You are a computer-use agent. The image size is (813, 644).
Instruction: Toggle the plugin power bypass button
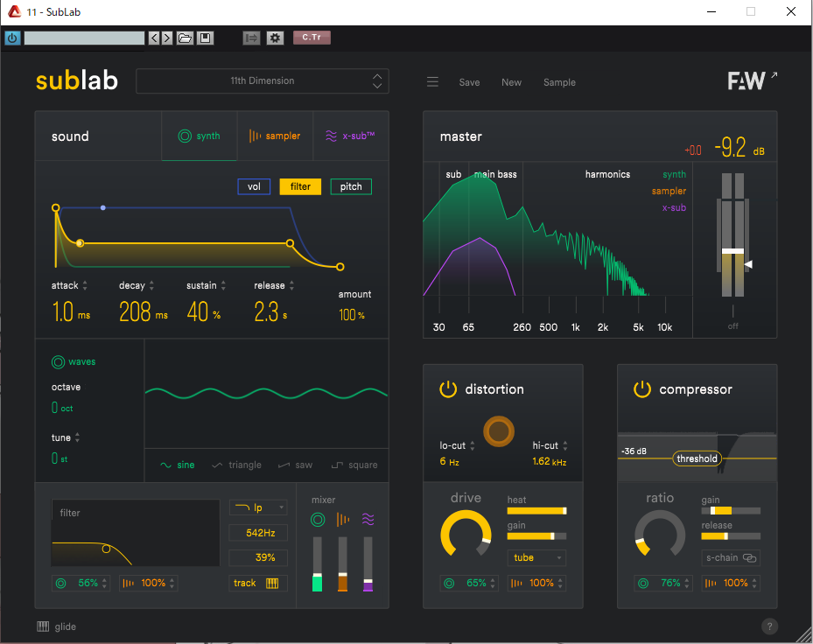click(x=12, y=38)
